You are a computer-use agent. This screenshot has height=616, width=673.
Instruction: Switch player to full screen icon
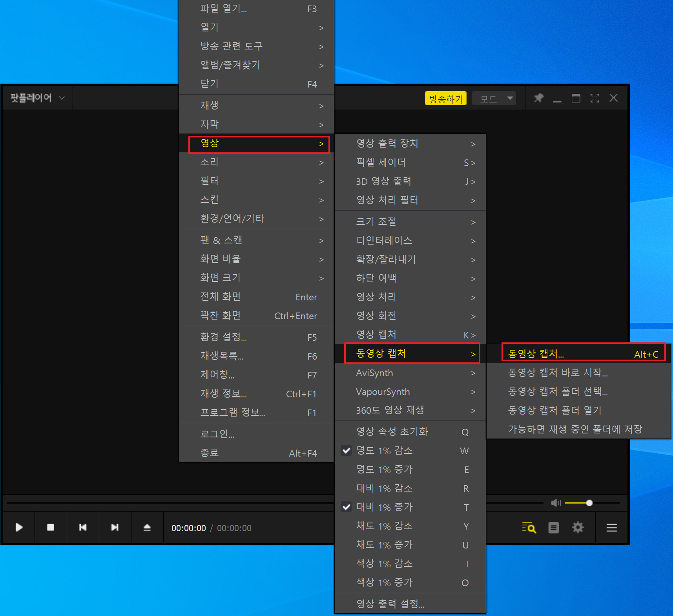[595, 98]
